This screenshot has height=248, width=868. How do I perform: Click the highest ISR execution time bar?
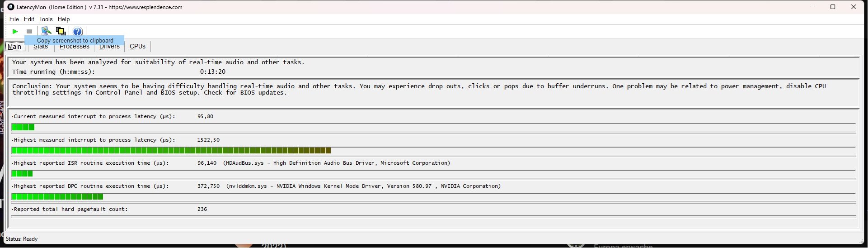434,173
